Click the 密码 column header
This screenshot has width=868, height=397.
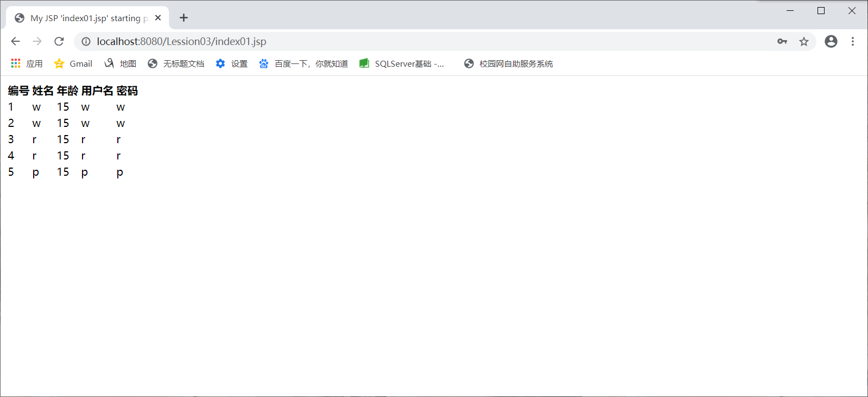(127, 91)
